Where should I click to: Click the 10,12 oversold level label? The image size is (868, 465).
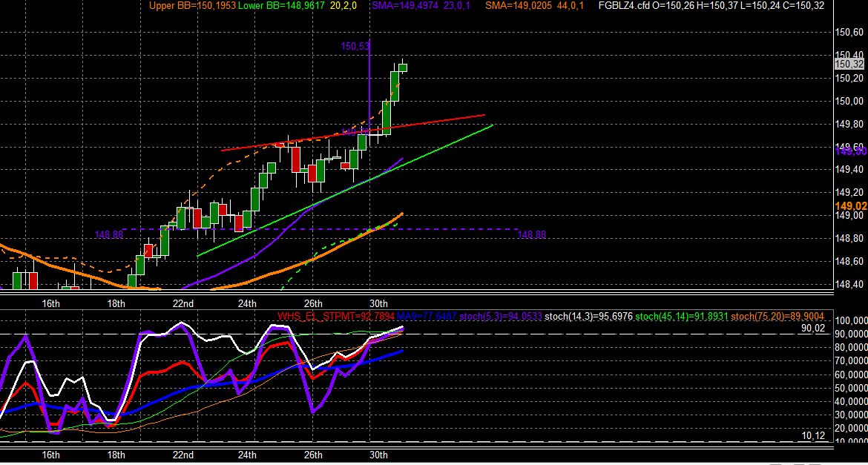pyautogui.click(x=813, y=436)
